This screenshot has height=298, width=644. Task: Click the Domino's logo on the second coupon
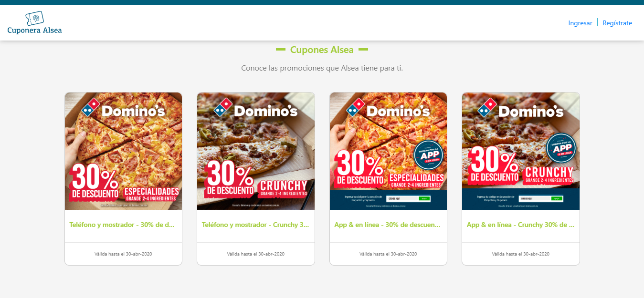coord(256,108)
